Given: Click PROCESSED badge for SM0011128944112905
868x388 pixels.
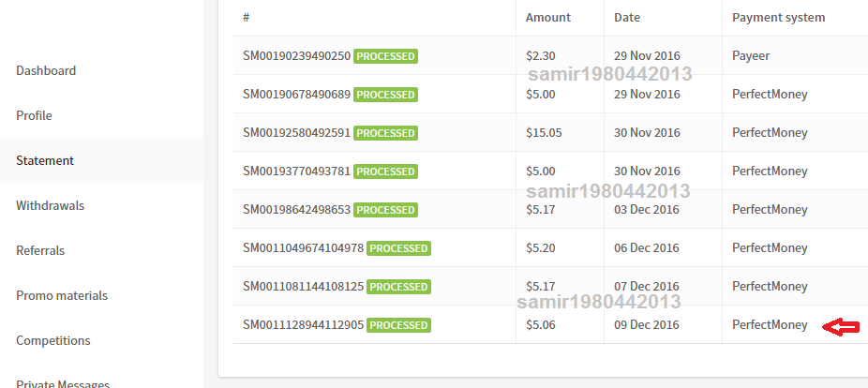Looking at the screenshot, I should pyautogui.click(x=398, y=325).
